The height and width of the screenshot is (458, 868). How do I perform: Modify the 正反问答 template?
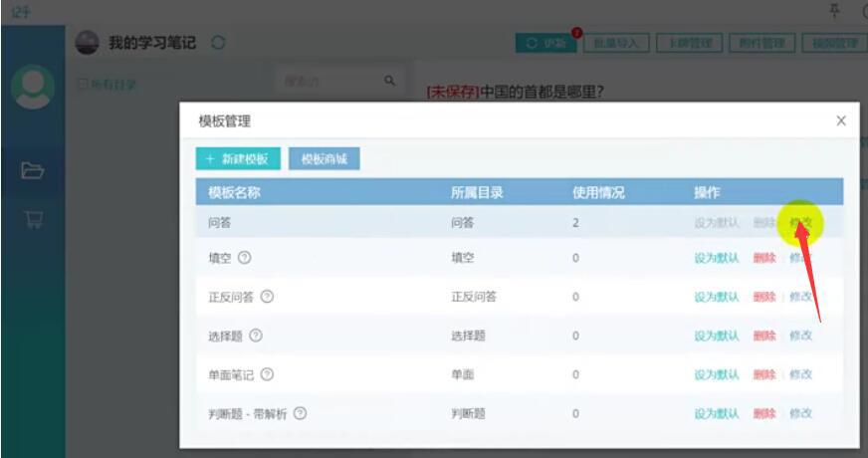[800, 297]
